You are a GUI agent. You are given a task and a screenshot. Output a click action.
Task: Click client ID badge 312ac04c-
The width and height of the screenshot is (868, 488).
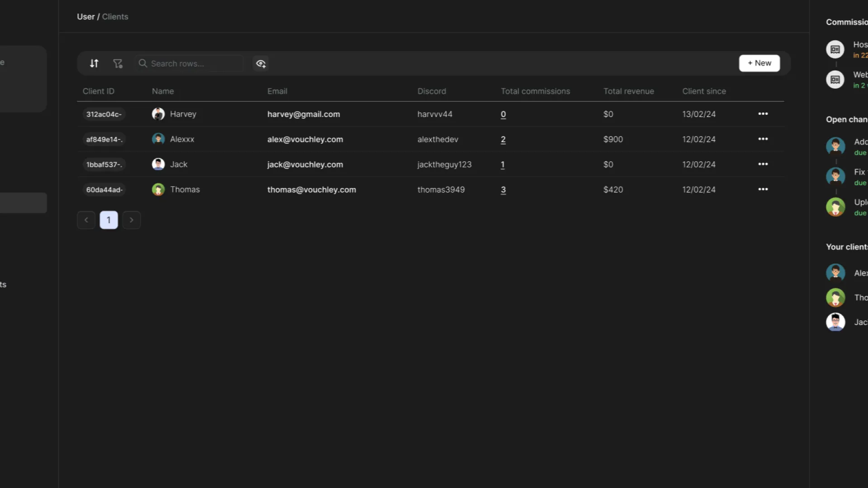pos(104,114)
